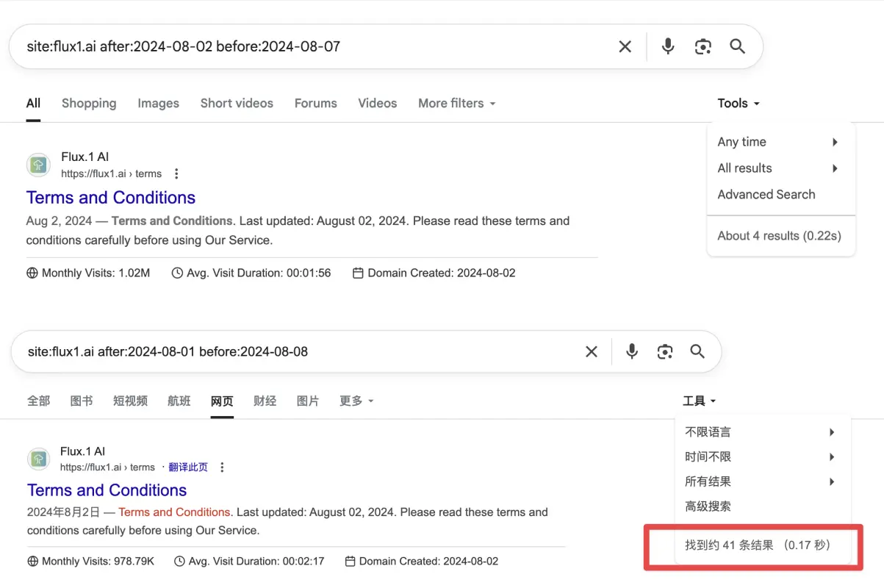Click 找到约 41 条结果 text
This screenshot has width=884, height=588.
point(729,545)
